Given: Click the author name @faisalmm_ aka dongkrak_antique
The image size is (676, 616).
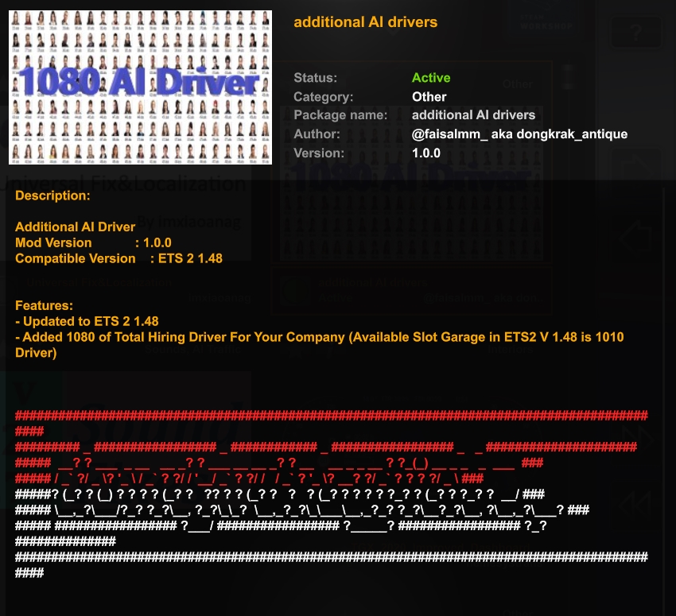Looking at the screenshot, I should tap(519, 134).
